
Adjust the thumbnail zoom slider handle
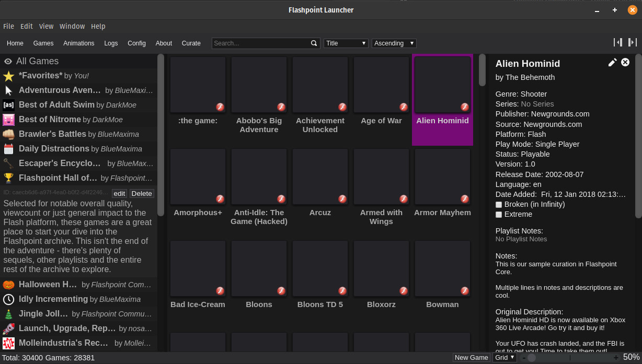[x=532, y=358]
